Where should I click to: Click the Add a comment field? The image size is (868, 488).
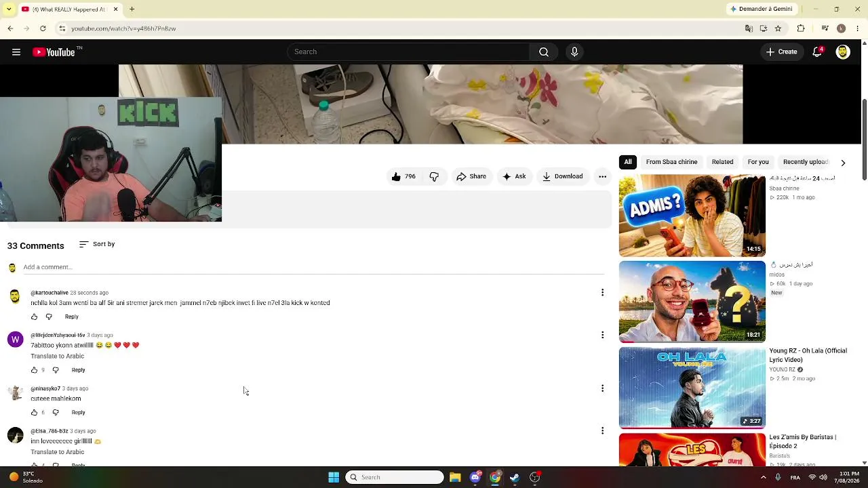tap(313, 267)
